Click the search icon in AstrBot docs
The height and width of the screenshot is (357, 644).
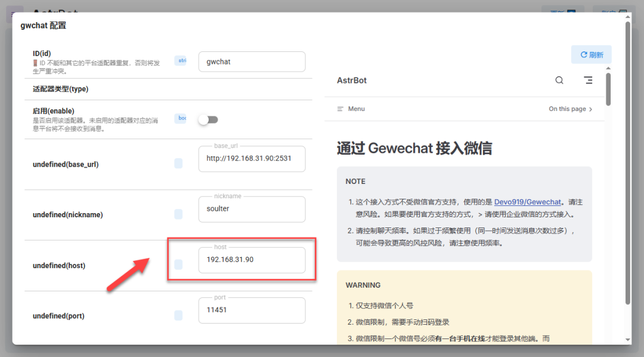point(559,80)
